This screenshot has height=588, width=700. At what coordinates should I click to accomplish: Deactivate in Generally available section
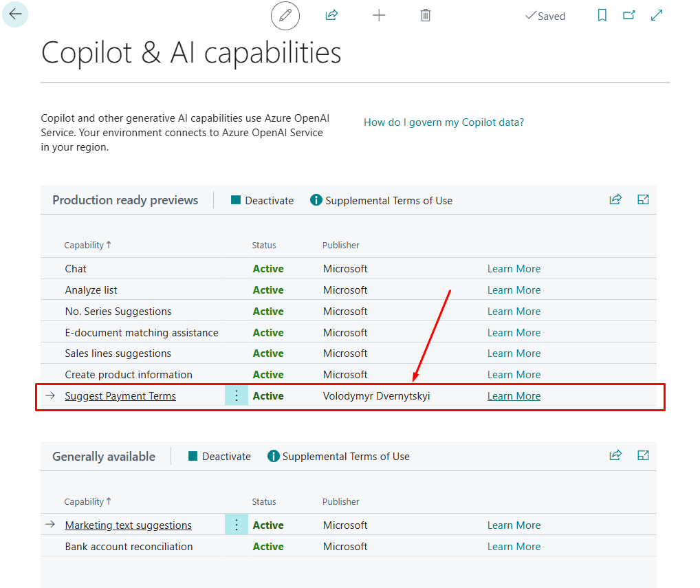coord(219,456)
